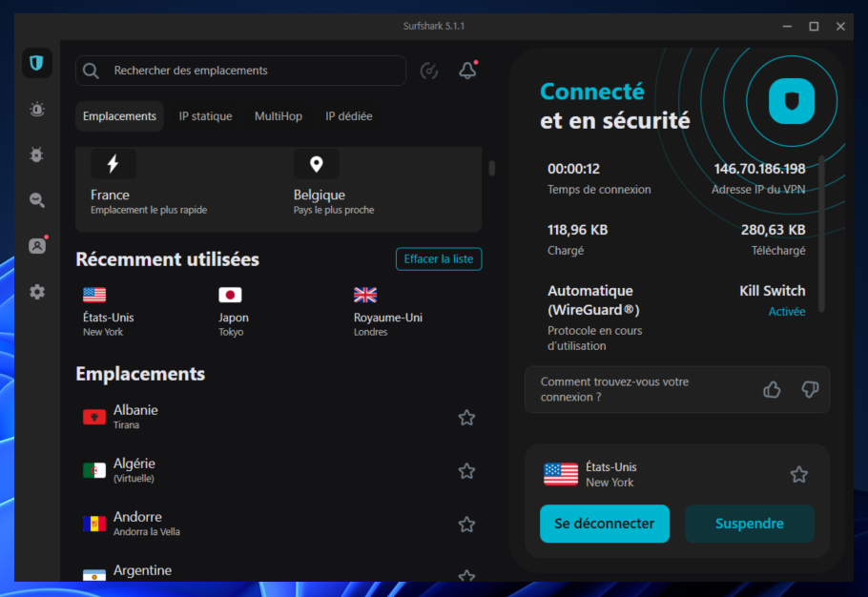Click Automatique (WireGuard) protocol text
The width and height of the screenshot is (868, 597).
(x=593, y=300)
